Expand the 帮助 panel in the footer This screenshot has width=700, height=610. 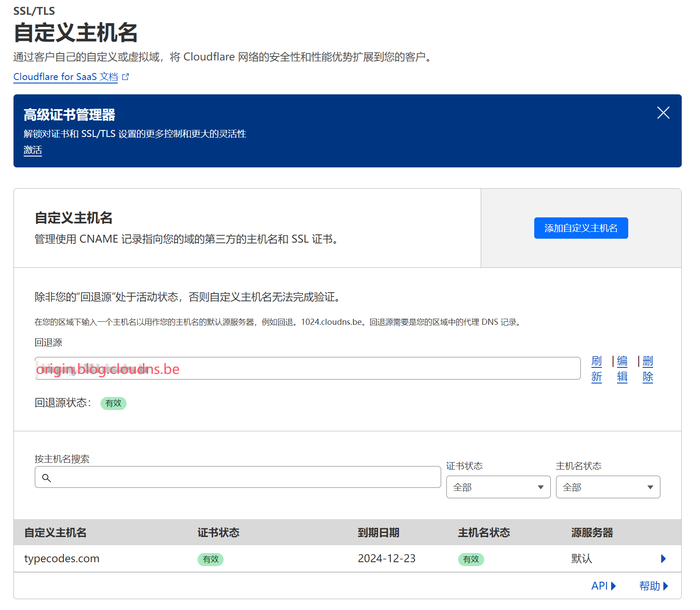pyautogui.click(x=653, y=586)
